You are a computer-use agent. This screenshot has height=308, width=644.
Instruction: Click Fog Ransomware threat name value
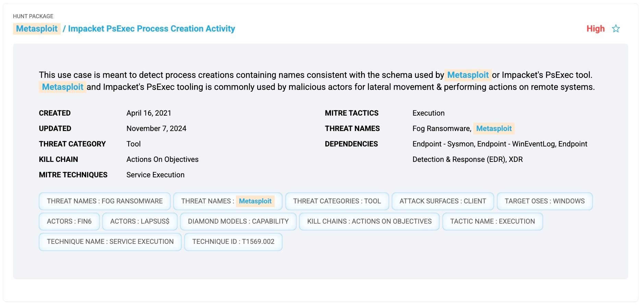coord(441,129)
